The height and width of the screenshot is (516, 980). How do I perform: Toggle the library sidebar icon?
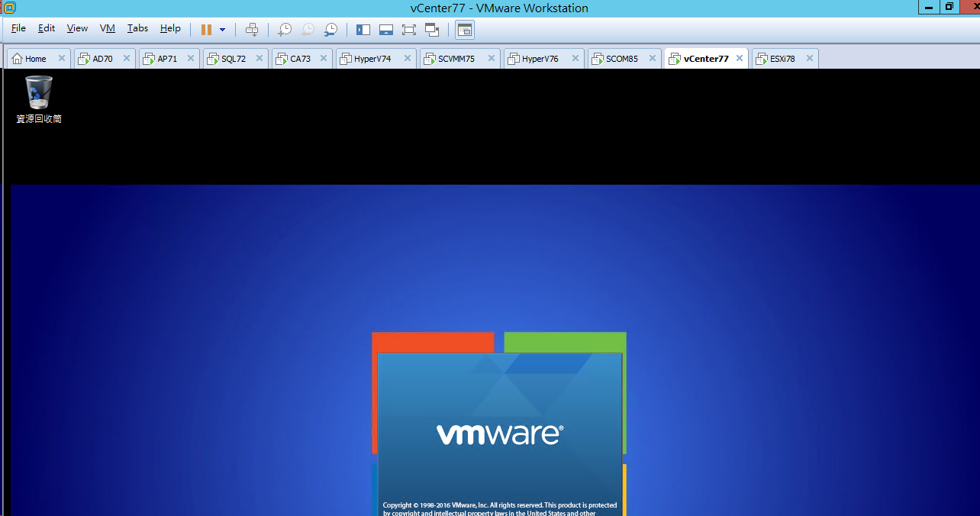coord(363,30)
